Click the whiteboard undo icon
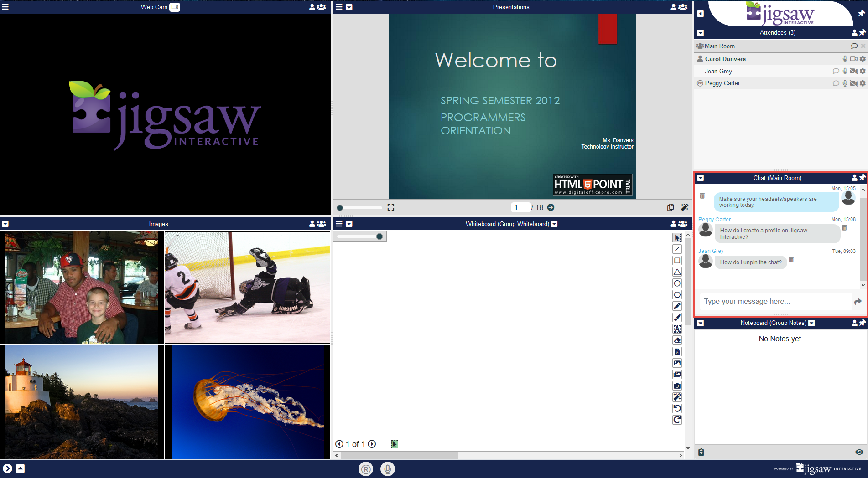The height and width of the screenshot is (478, 868). click(677, 408)
